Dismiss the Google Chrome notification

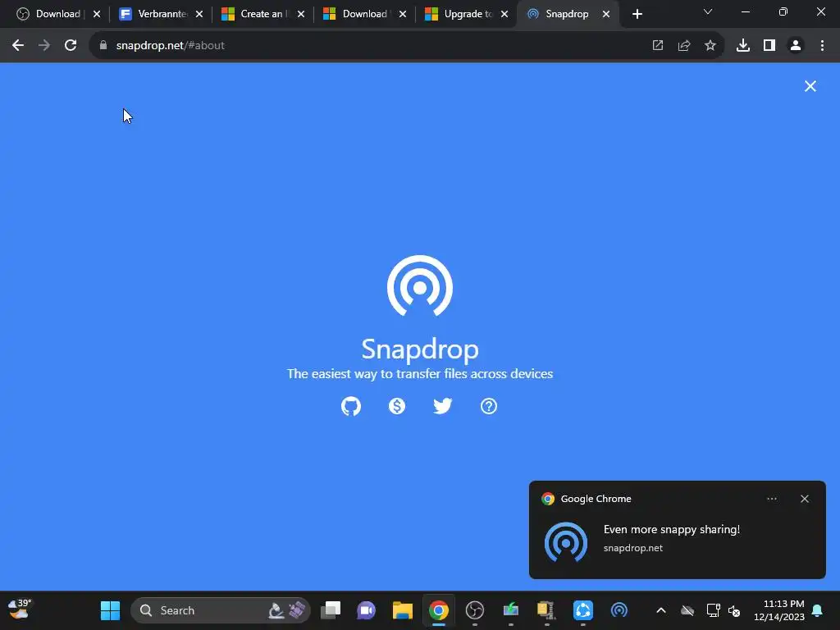point(804,499)
